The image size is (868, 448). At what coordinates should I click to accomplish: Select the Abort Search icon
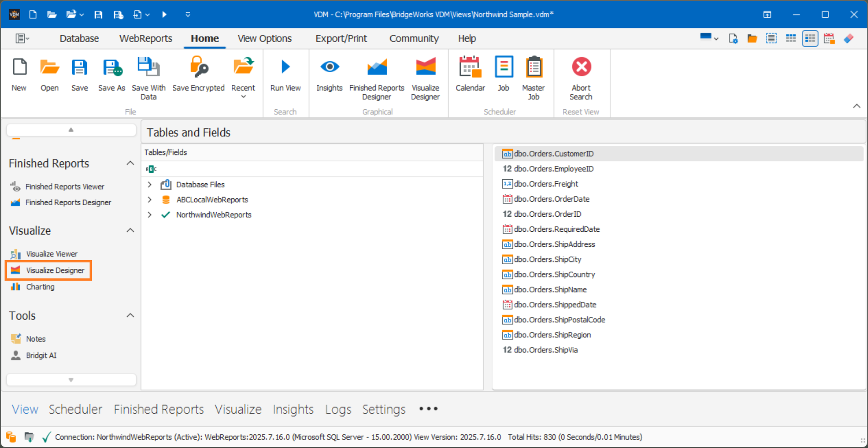580,73
